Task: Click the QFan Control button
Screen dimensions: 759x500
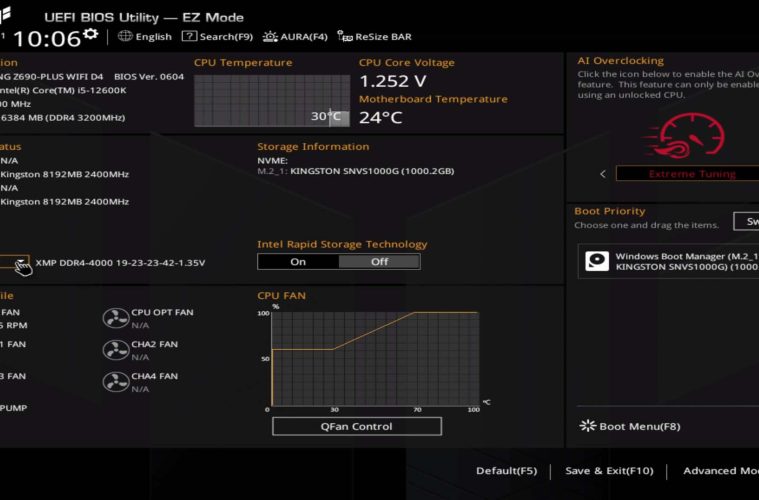Action: pyautogui.click(x=357, y=426)
